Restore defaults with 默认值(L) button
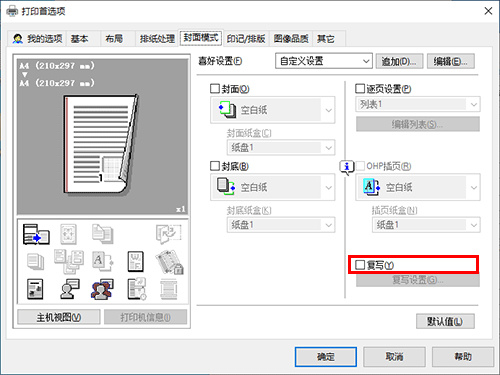Image resolution: width=500 pixels, height=375 pixels. pyautogui.click(x=445, y=321)
